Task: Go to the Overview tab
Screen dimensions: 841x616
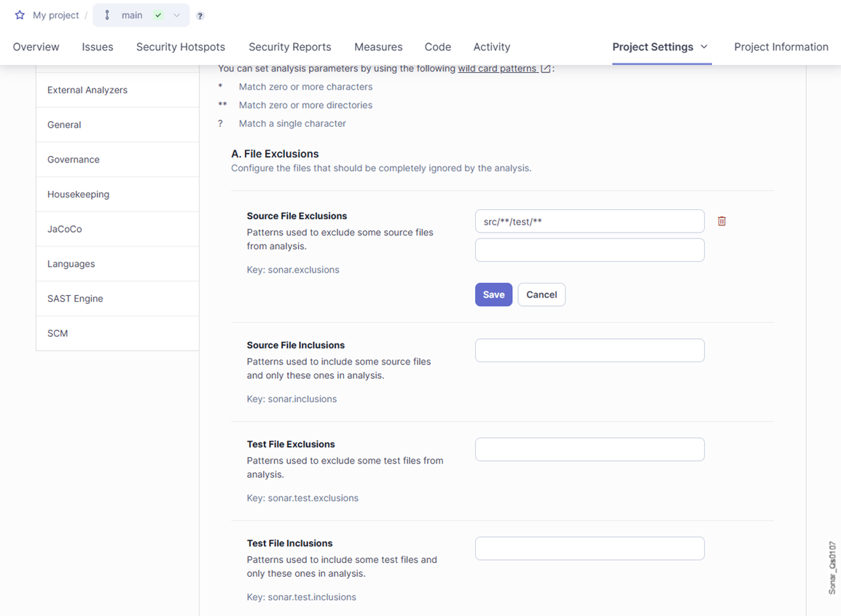Action: click(x=36, y=47)
